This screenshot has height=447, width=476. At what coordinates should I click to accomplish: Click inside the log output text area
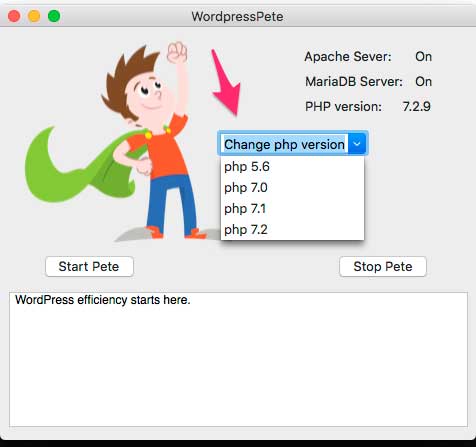click(x=238, y=359)
